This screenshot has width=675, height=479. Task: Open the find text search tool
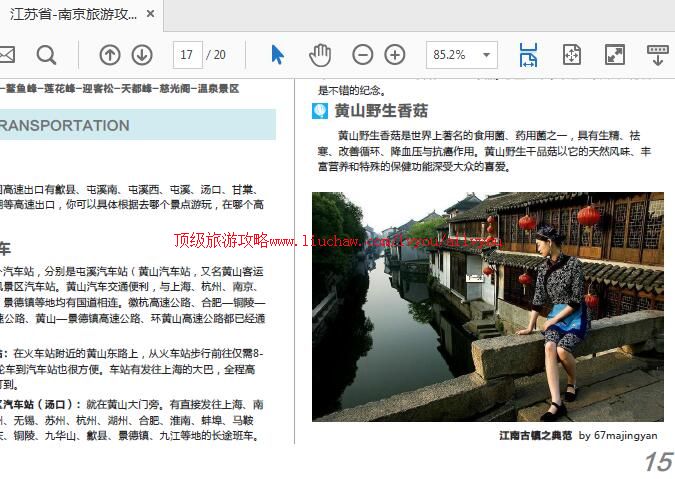coord(47,55)
